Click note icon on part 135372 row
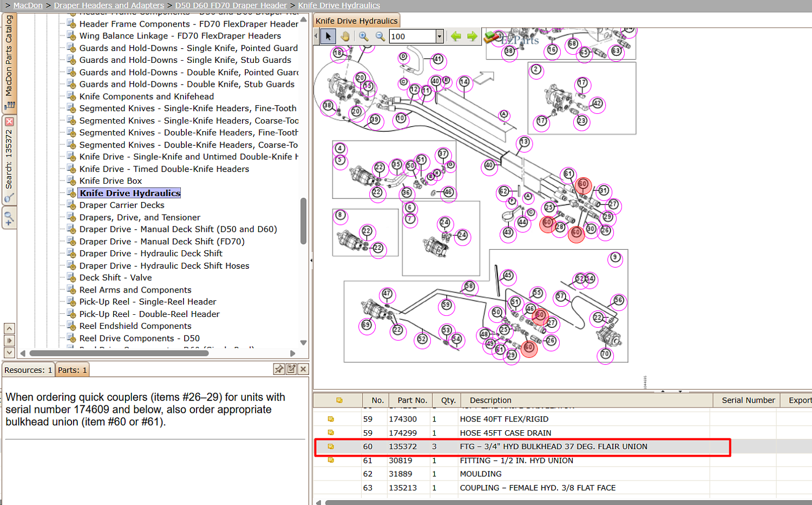812x505 pixels. 331,446
